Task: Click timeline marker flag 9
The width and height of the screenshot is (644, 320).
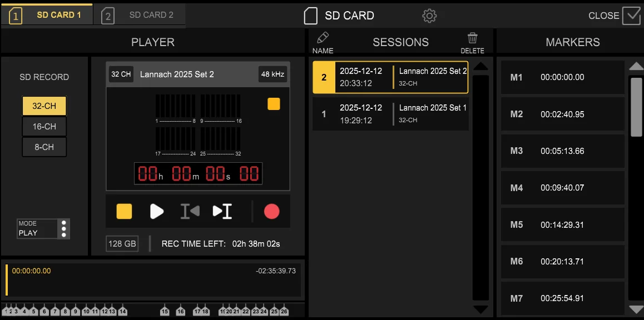Action: point(76,311)
